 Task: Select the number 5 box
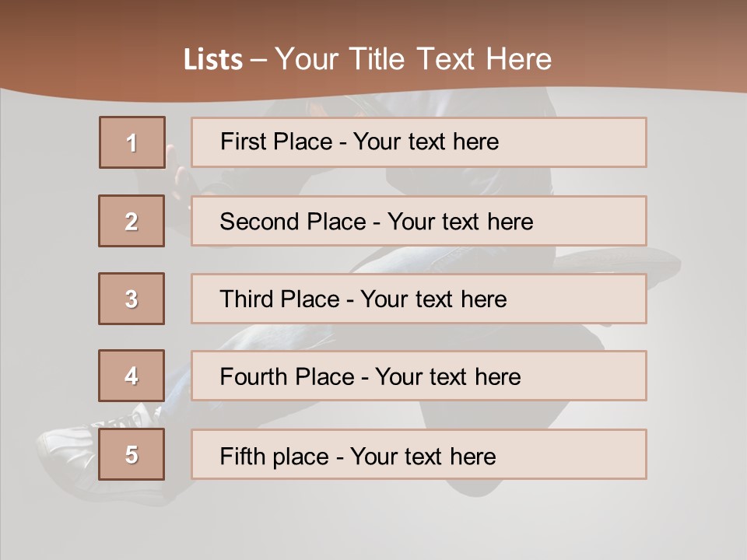132,453
